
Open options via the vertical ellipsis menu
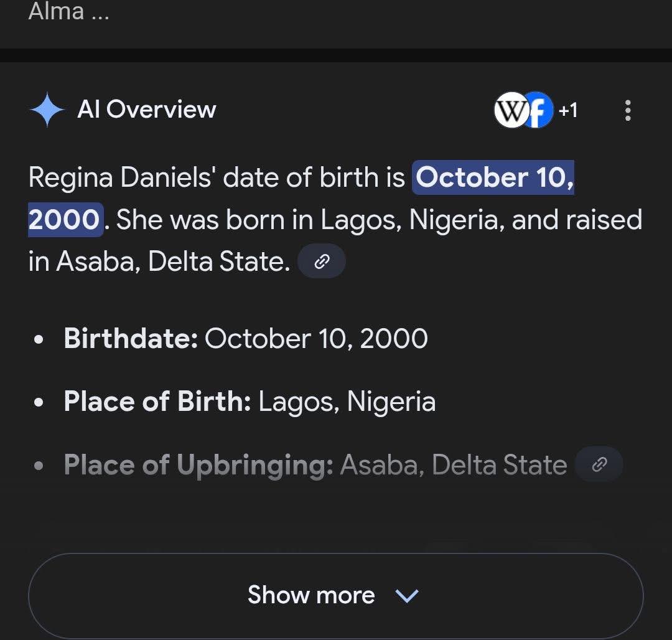click(628, 110)
